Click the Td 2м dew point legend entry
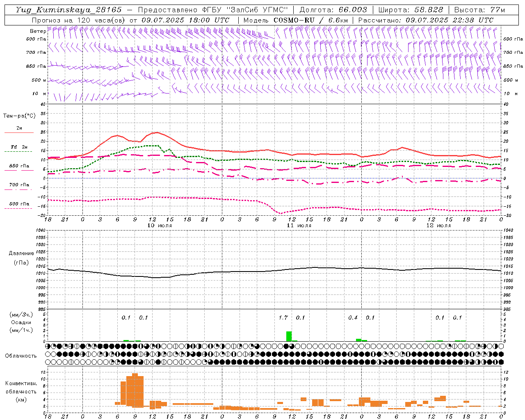 tap(19, 147)
